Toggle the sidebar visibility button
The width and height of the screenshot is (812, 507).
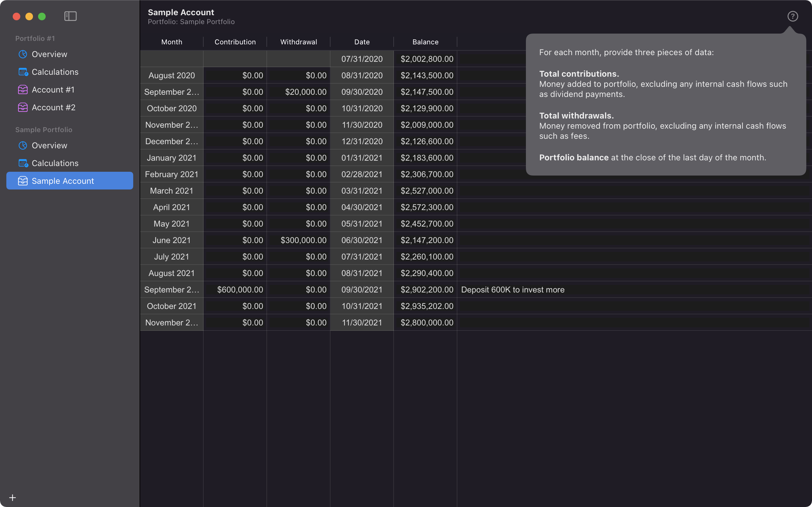click(x=70, y=16)
